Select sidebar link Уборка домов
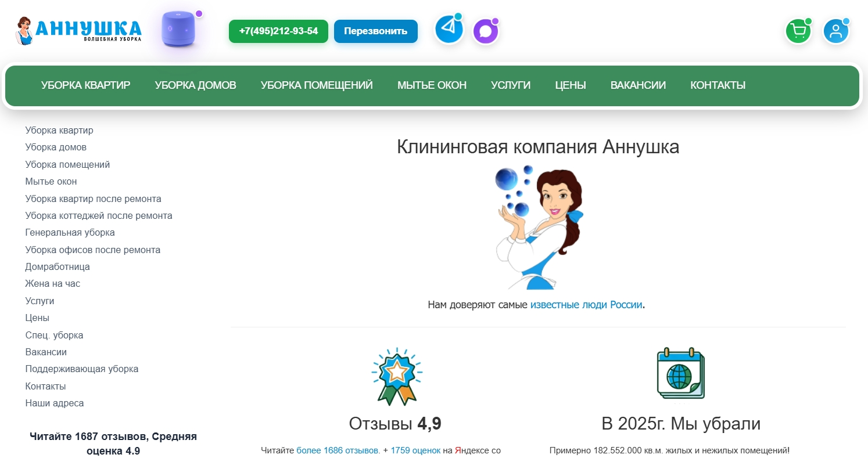The height and width of the screenshot is (458, 868). [x=56, y=147]
